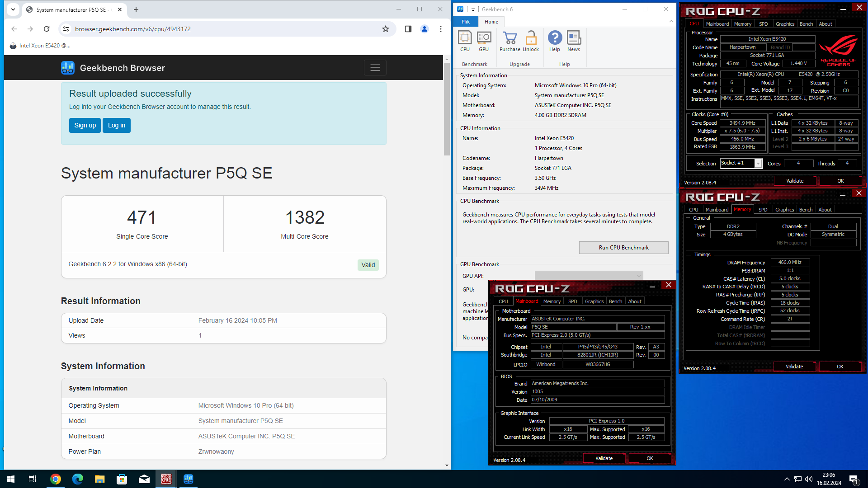Run CPU Benchmark in Geekbench

click(x=624, y=248)
